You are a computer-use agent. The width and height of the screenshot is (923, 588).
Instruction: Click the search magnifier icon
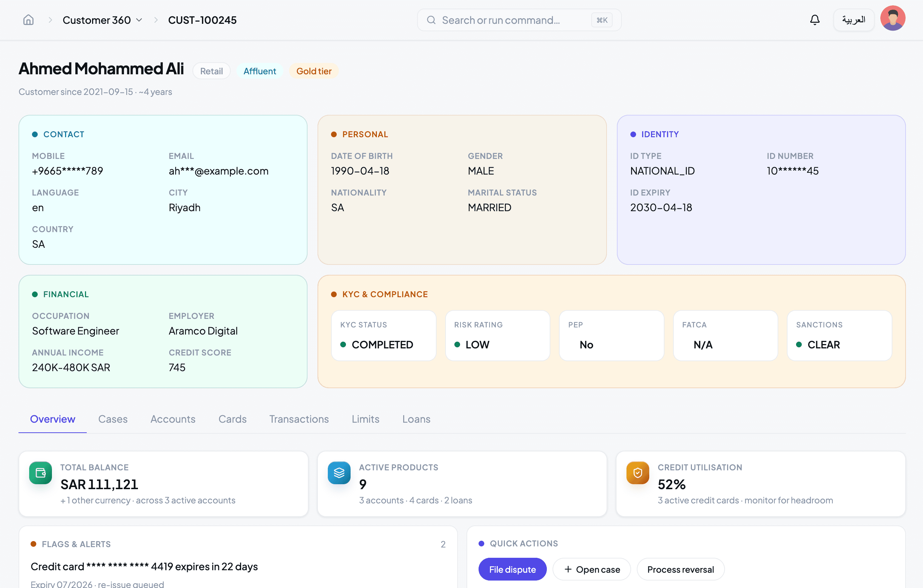point(431,20)
